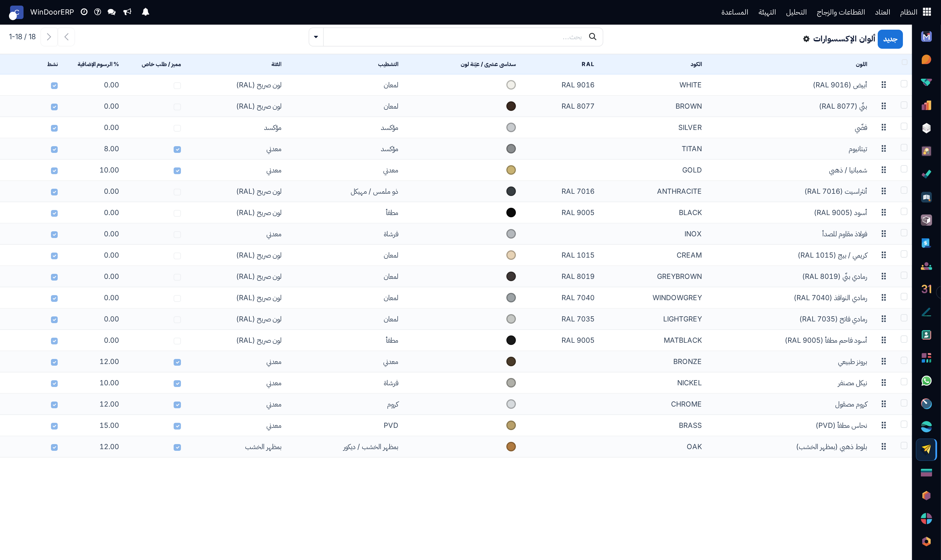Viewport: 941px width, 560px height.
Task: Open the checkmark project sidebar app
Action: click(926, 174)
